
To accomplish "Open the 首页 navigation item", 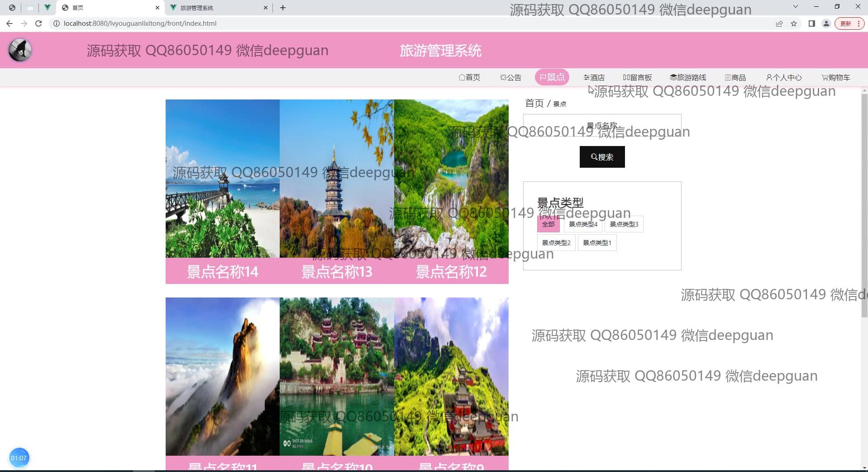I will pyautogui.click(x=469, y=77).
